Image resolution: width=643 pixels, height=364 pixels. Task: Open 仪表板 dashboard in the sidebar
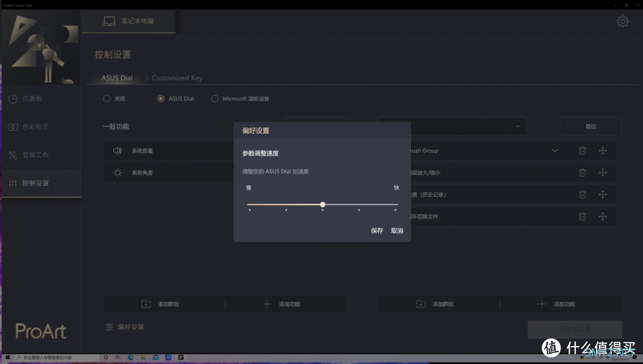[41, 99]
